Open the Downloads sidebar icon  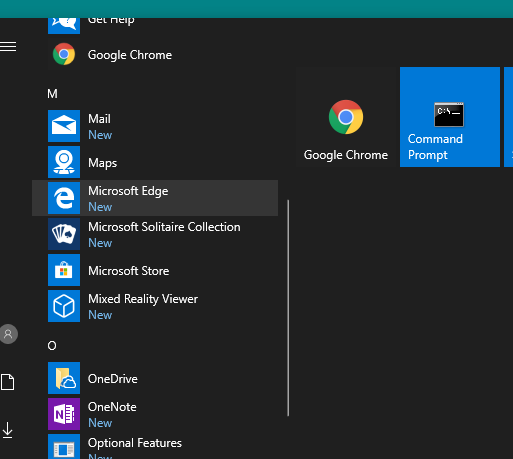tap(8, 430)
